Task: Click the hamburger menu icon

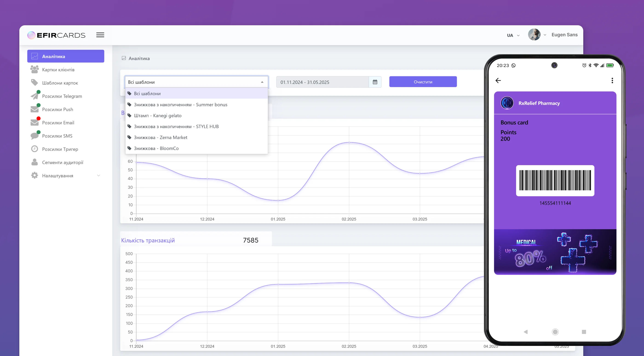Action: [x=100, y=35]
